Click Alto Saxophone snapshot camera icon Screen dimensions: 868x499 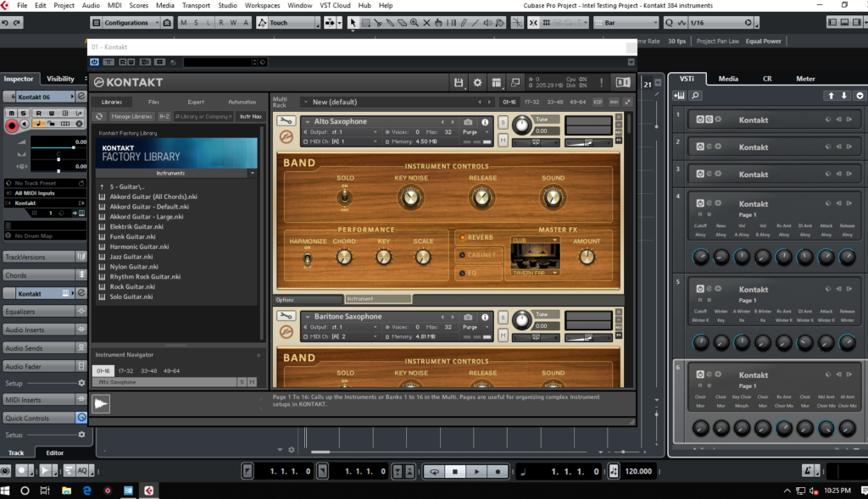(x=468, y=122)
